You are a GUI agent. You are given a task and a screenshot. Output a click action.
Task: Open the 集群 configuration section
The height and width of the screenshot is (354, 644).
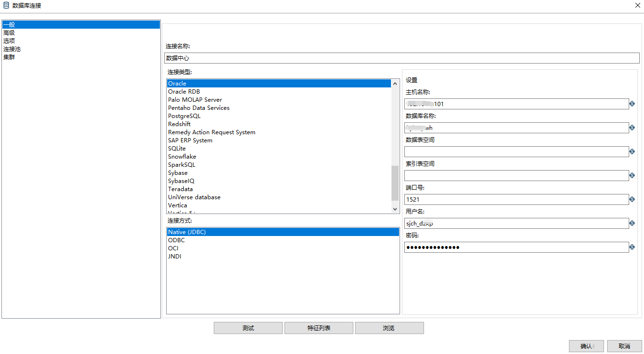coord(9,57)
